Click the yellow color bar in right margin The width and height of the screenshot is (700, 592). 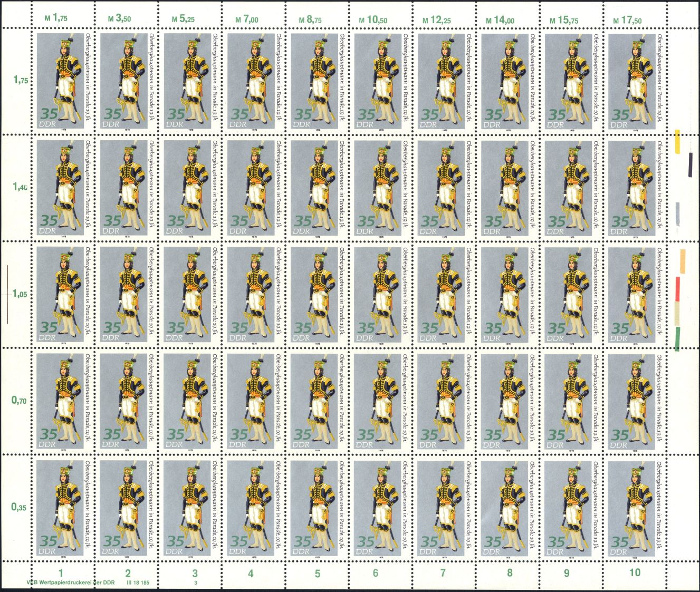coord(678,142)
